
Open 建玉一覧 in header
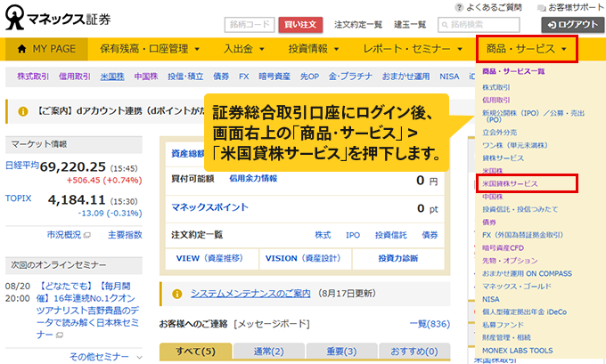(x=410, y=25)
